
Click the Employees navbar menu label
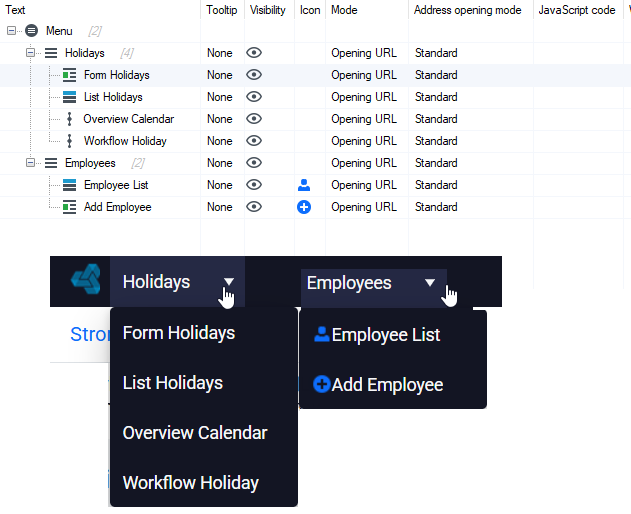349,283
